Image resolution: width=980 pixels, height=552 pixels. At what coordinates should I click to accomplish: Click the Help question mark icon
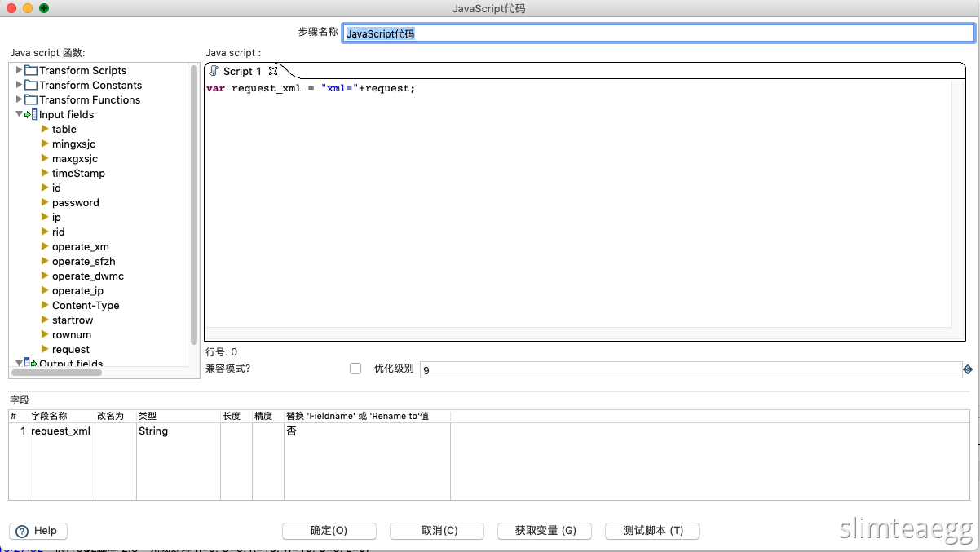(x=22, y=531)
